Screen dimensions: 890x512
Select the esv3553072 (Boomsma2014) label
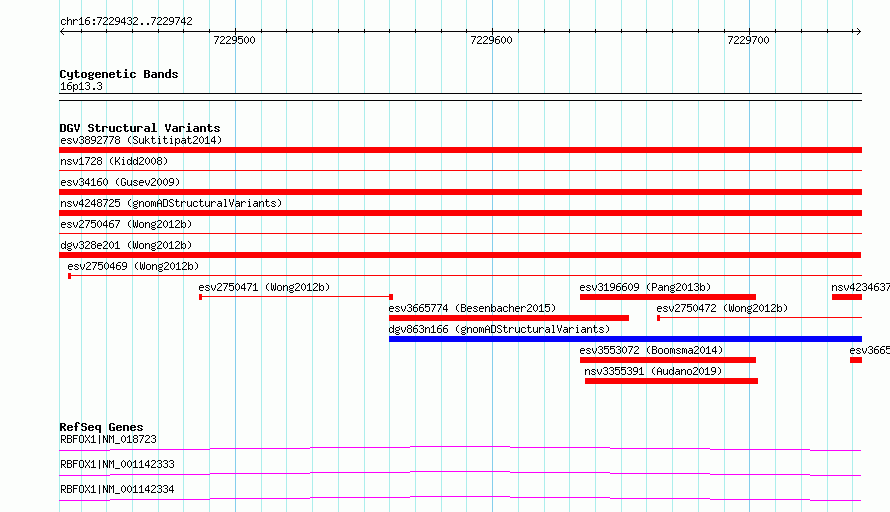652,350
